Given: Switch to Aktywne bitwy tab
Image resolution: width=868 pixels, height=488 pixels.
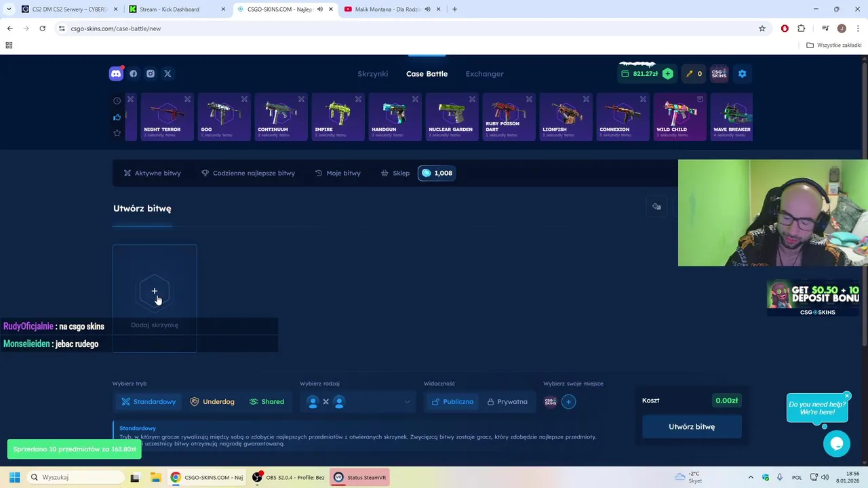Looking at the screenshot, I should pos(152,173).
